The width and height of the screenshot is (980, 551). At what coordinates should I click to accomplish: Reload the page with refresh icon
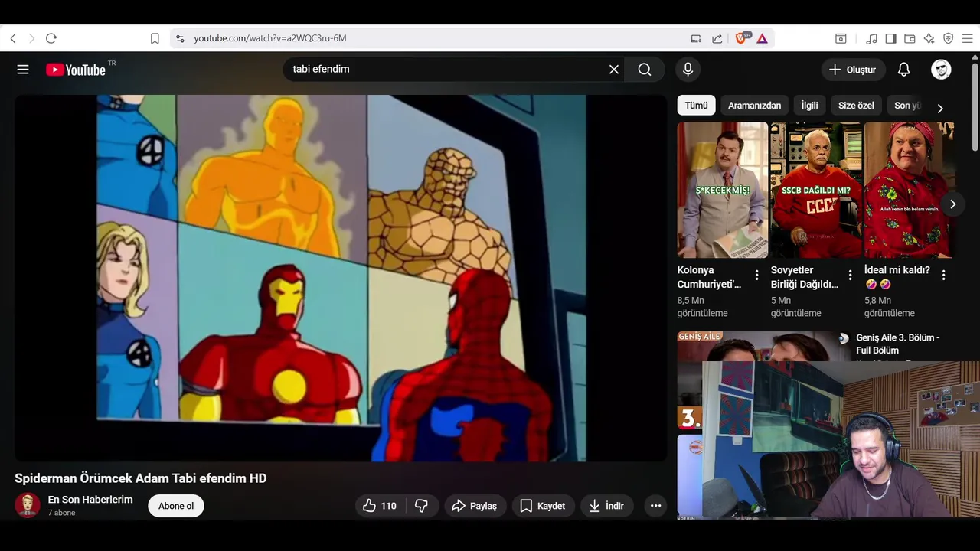click(51, 38)
